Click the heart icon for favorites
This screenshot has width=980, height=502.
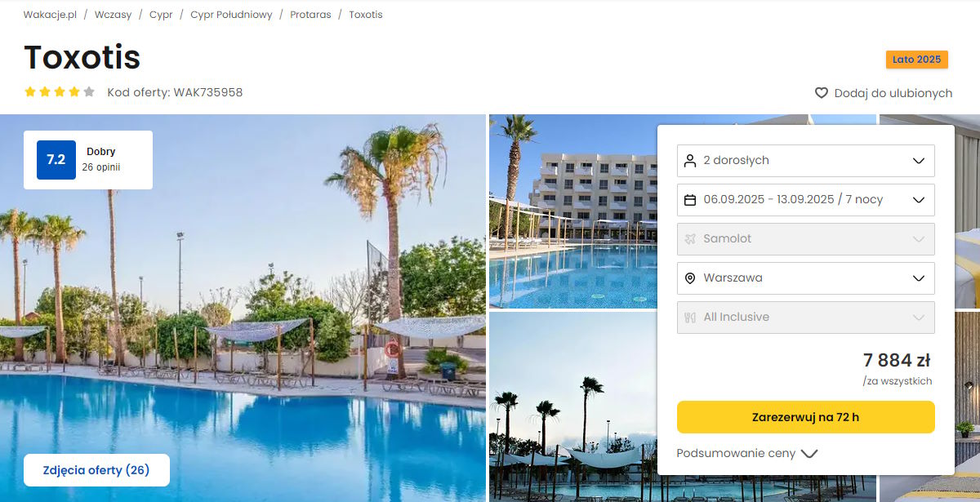[822, 93]
